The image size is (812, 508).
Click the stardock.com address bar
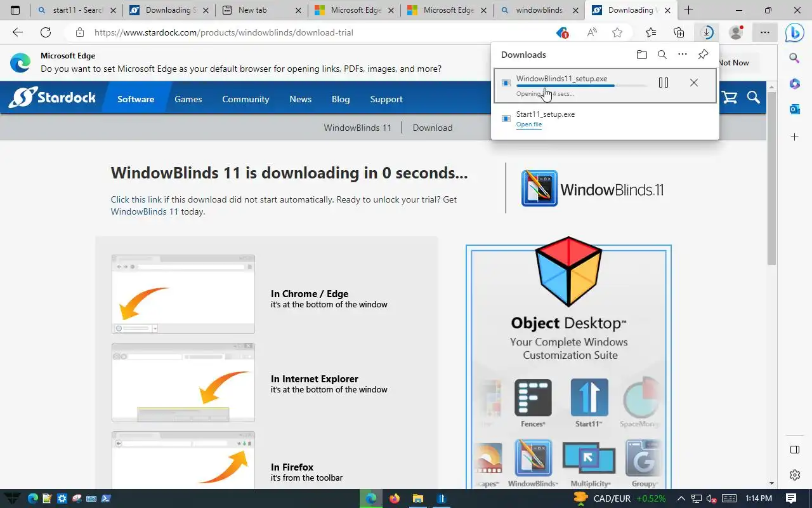point(317,32)
